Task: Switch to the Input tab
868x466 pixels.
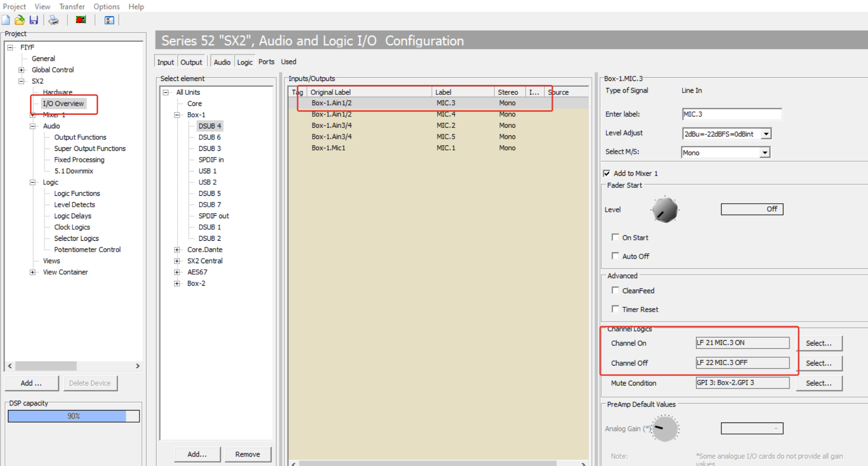Action: pos(165,62)
